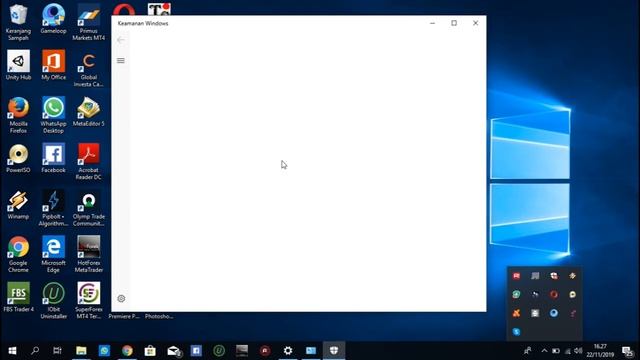The width and height of the screenshot is (640, 360).
Task: Open the hamburger menu in Keamanan Windows
Action: click(x=121, y=60)
